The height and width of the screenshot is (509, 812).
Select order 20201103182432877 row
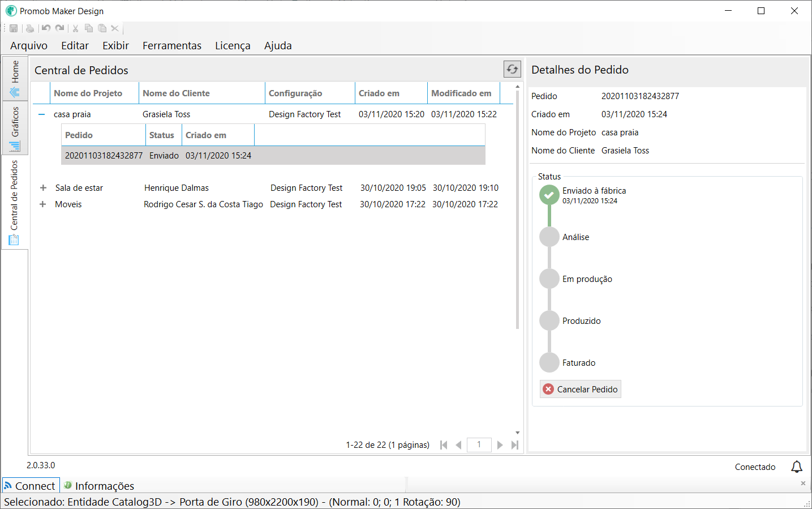click(273, 155)
